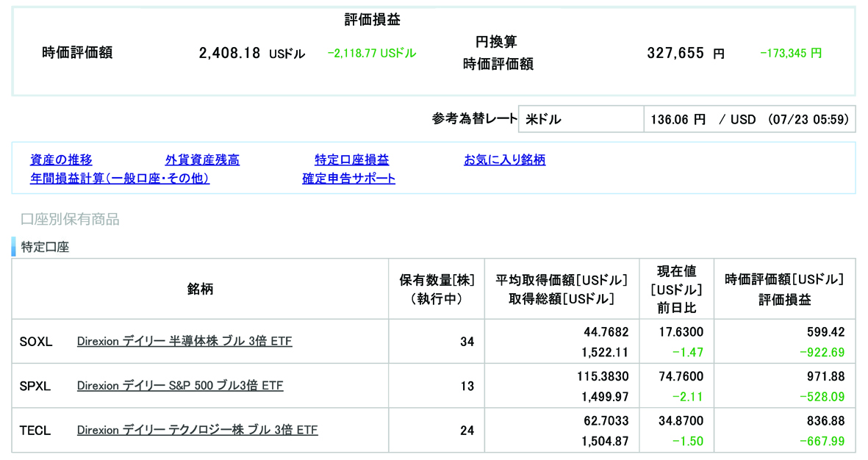Click SOXL market value 599.42
868x460 pixels.
pos(826,332)
